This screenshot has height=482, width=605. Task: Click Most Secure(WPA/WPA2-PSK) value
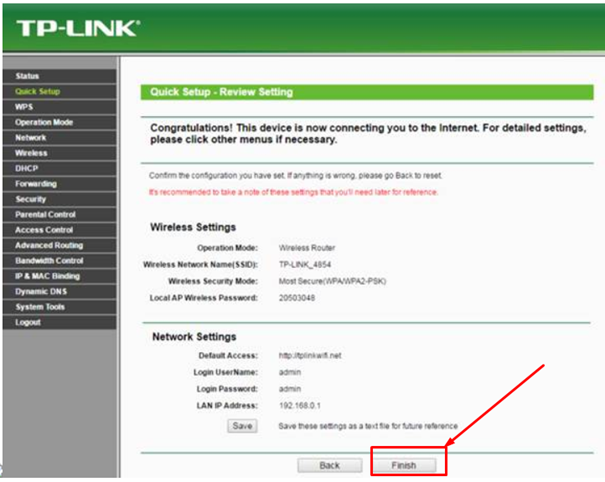[332, 281]
